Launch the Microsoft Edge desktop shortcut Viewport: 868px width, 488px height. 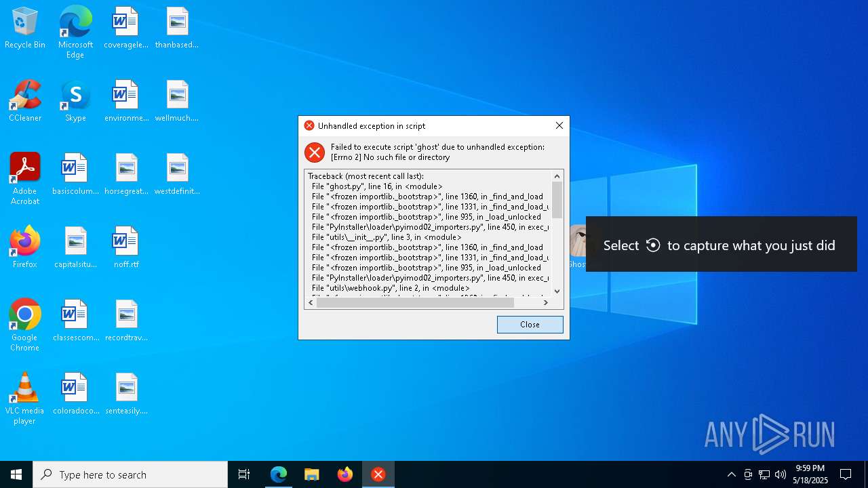(x=75, y=33)
